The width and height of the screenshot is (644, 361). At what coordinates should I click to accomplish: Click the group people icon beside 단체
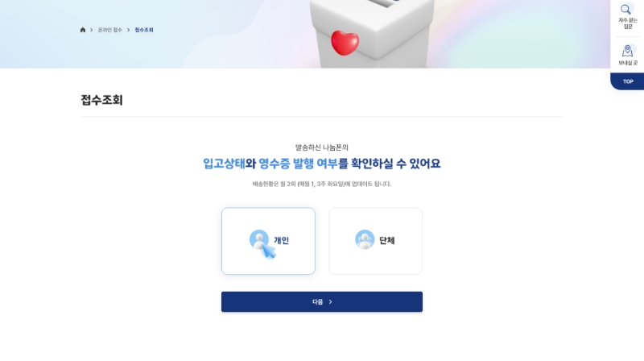pyautogui.click(x=365, y=239)
